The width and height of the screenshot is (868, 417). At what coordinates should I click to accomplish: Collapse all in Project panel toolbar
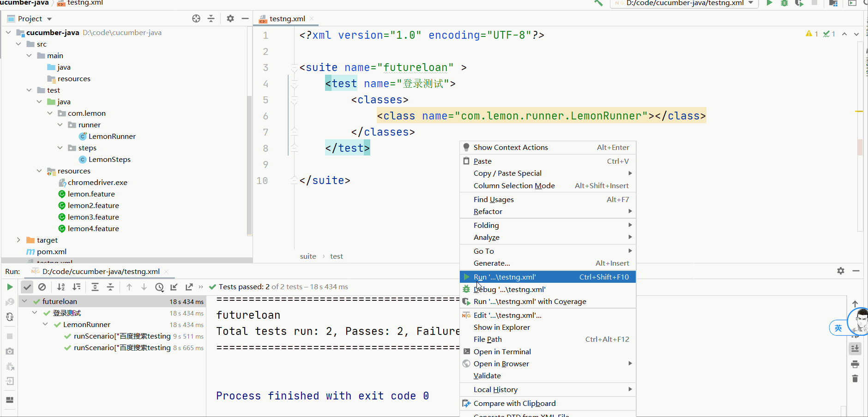click(x=211, y=18)
